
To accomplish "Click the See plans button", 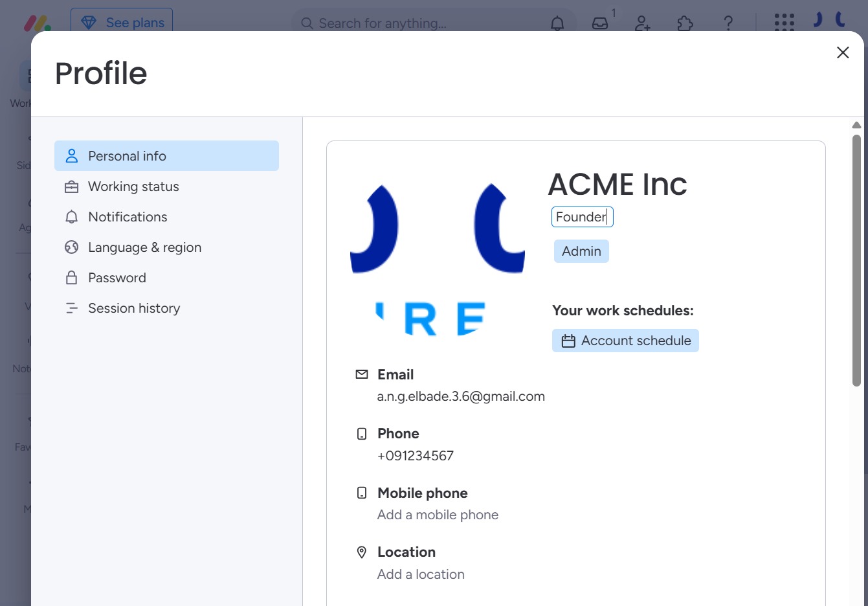I will click(122, 23).
